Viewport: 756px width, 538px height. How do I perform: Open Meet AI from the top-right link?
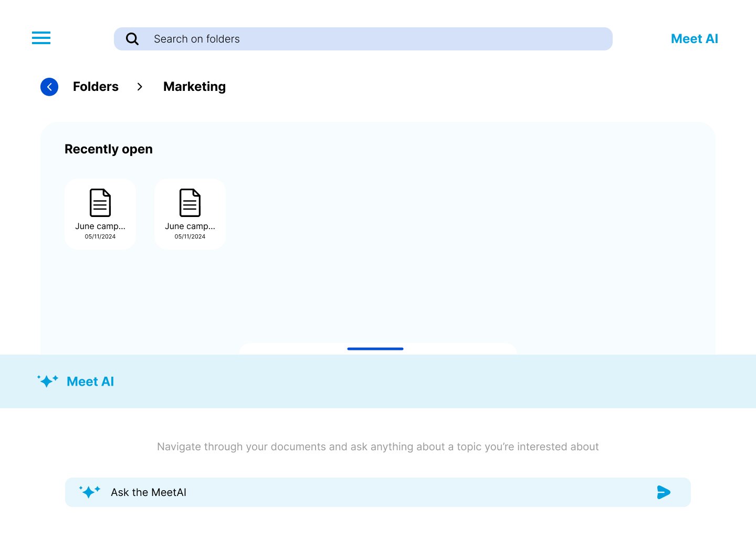click(694, 39)
